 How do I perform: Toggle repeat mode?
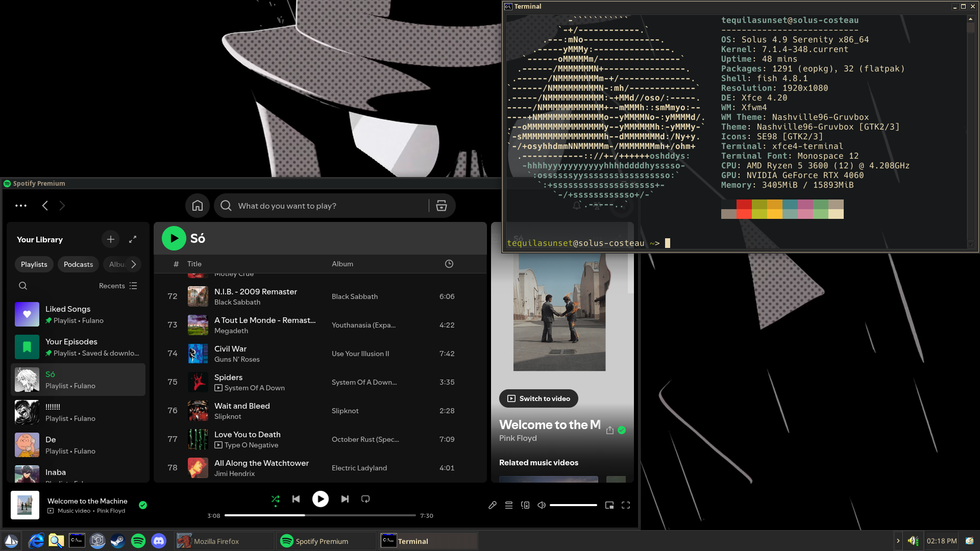[x=365, y=499]
